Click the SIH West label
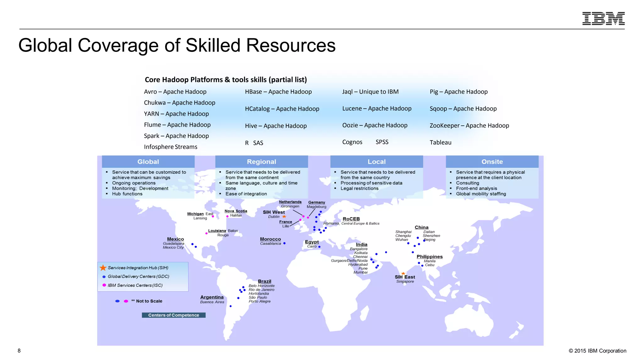 [274, 212]
